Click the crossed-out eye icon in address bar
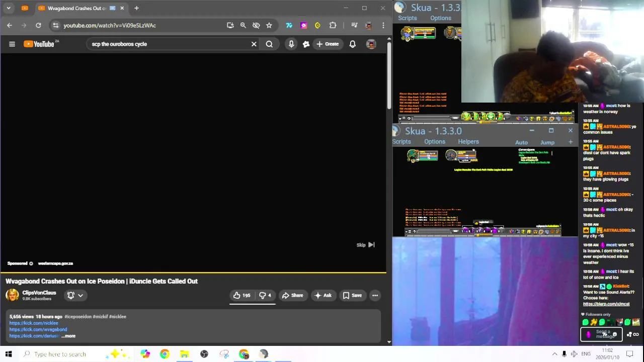Viewport: 644px width, 362px height. click(256, 25)
